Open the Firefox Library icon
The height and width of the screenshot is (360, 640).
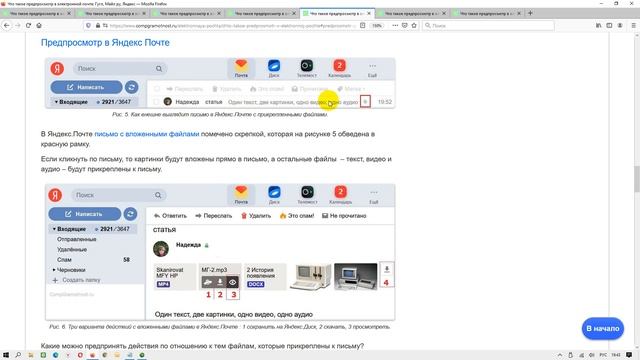pos(598,25)
